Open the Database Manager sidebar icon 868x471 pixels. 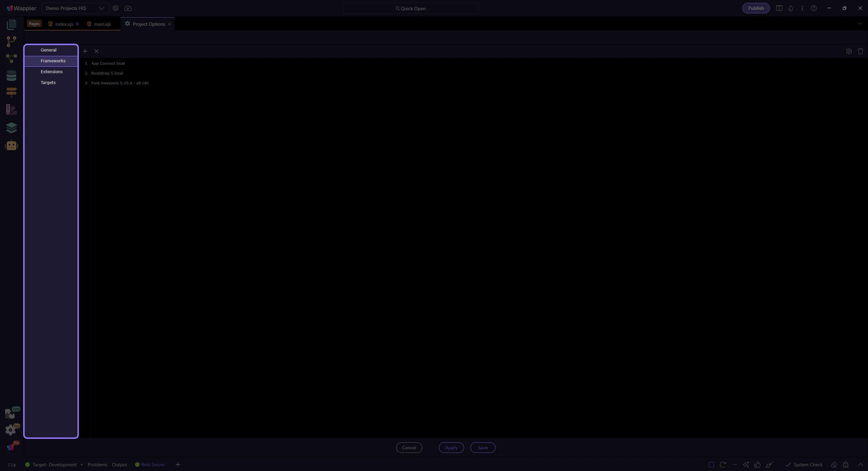coord(12,75)
